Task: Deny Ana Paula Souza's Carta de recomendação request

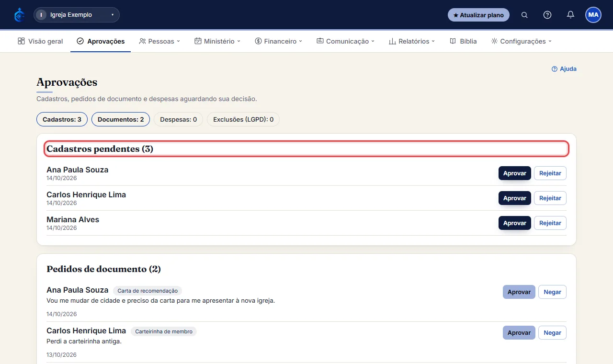Action: [553, 292]
